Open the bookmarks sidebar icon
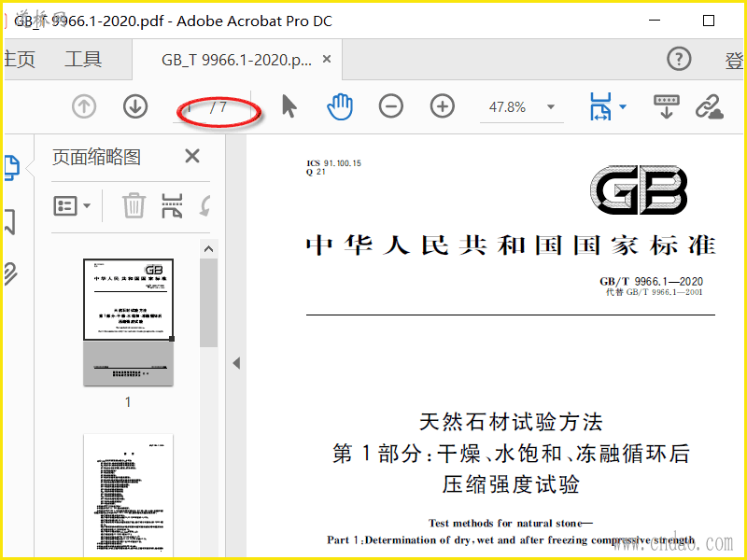 point(10,221)
